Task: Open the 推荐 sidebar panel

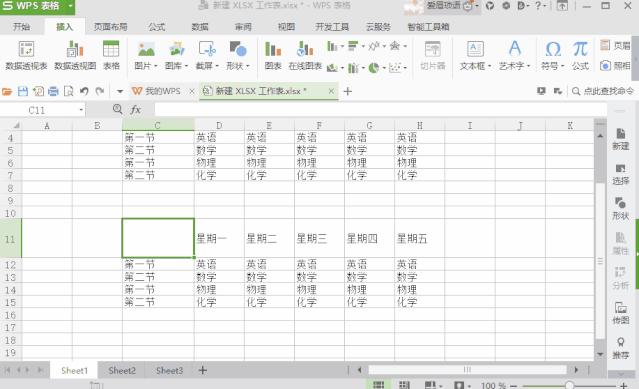Action: coord(620,348)
